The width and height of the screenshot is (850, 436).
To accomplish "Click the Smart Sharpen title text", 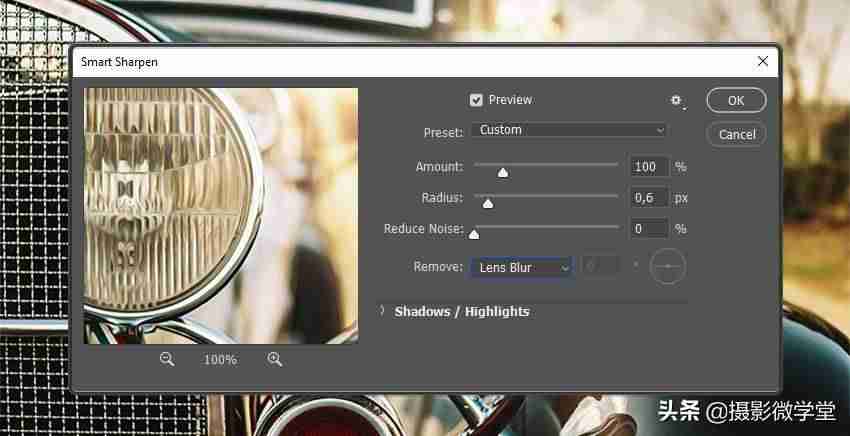I will [x=119, y=62].
